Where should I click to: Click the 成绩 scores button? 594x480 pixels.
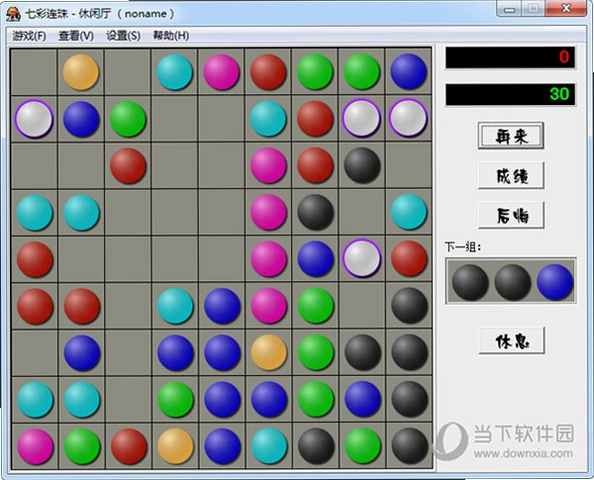[x=511, y=175]
